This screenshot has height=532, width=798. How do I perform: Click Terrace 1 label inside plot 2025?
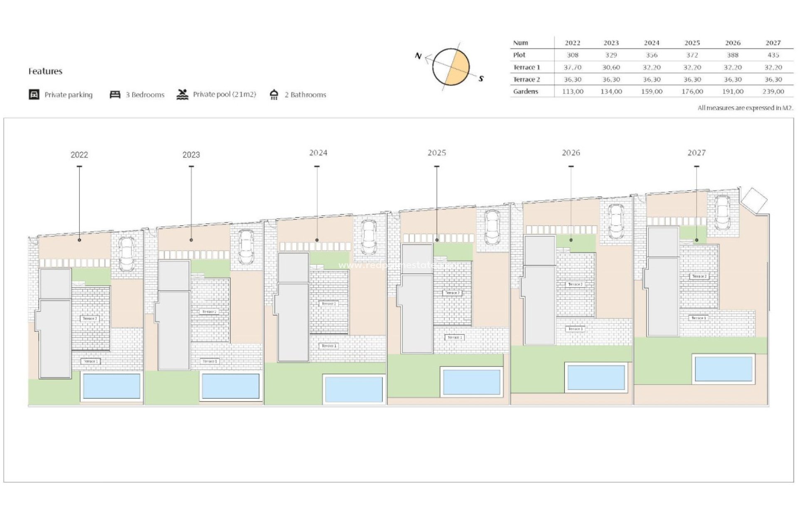click(454, 337)
